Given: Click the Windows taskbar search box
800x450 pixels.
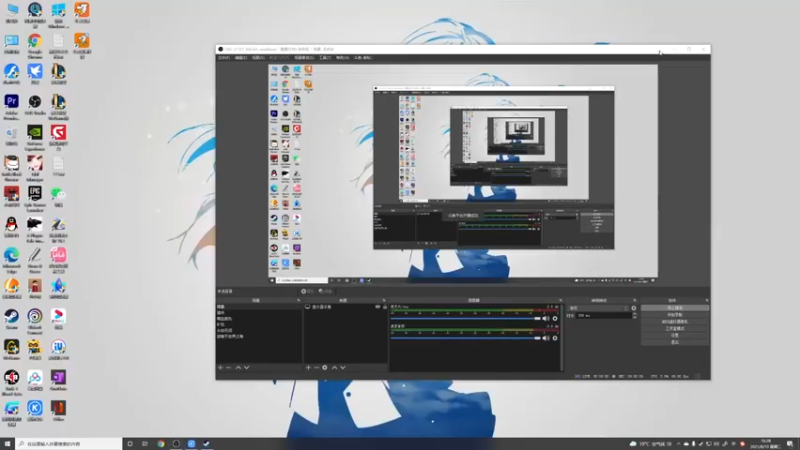Looking at the screenshot, I should point(69,444).
